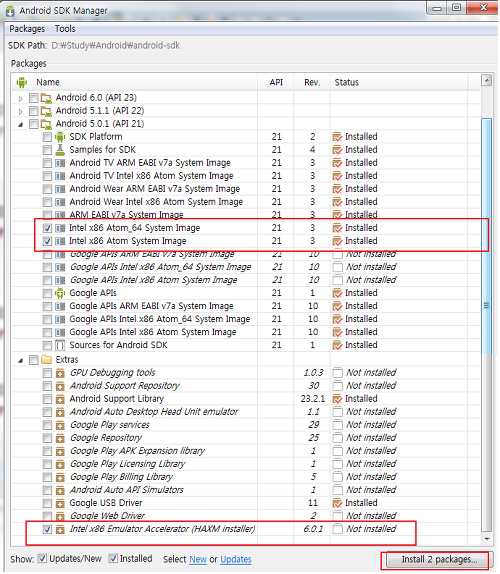Click the Android 5.0.1 (API 21) folder icon
This screenshot has height=574, width=500.
coord(46,124)
